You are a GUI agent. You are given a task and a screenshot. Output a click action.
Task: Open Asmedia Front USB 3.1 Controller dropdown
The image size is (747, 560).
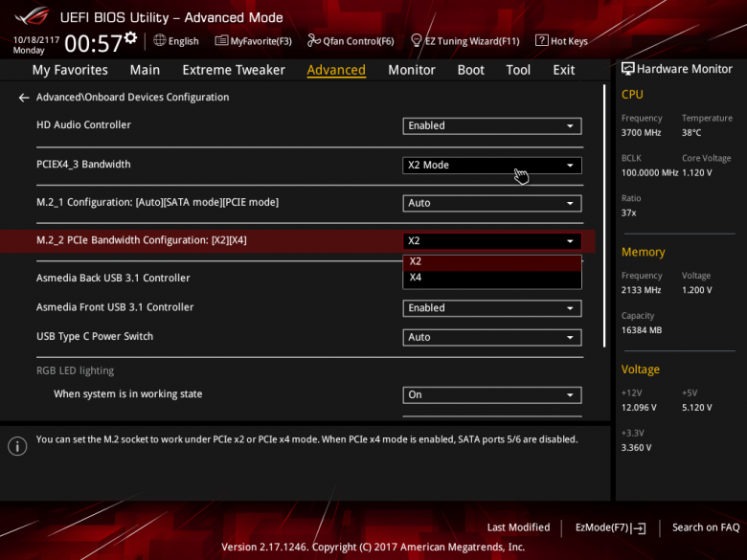tap(492, 308)
